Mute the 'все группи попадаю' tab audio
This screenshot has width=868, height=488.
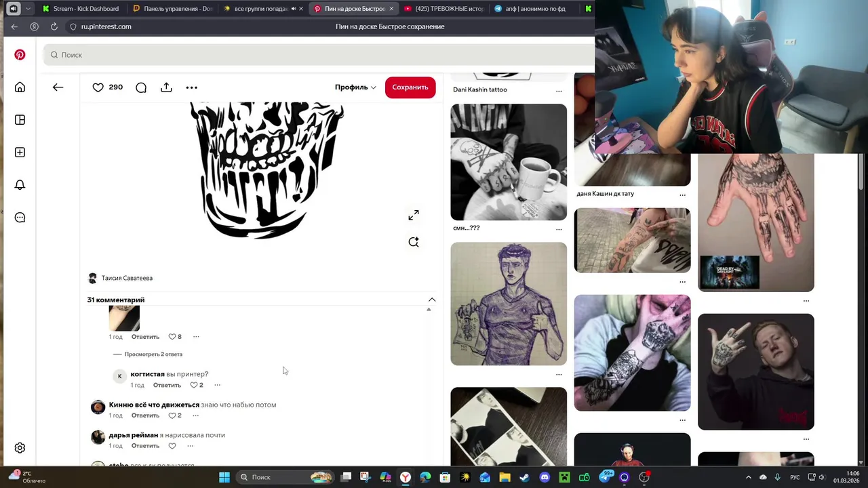tap(294, 9)
